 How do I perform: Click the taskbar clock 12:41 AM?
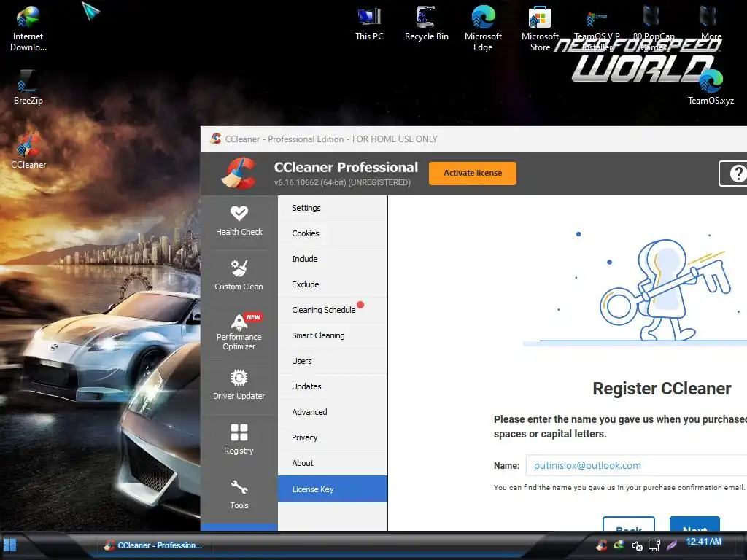[703, 542]
